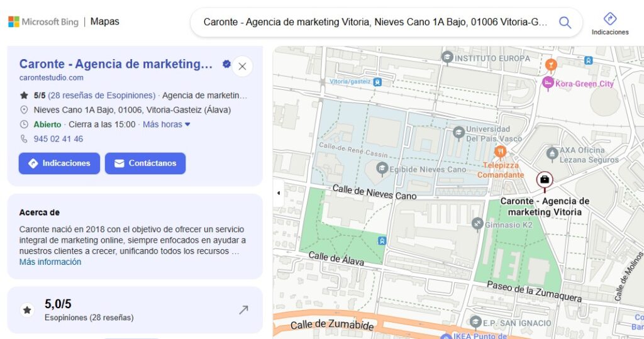Select the Universidad Del País Vasco marker
Screen dimensions: 644x339
(458, 133)
